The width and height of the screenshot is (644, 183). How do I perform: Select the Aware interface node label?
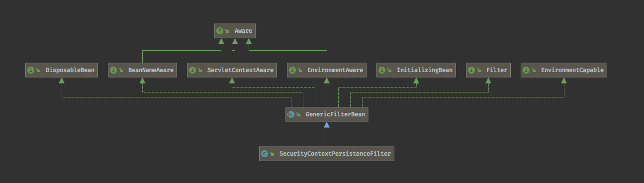click(243, 31)
